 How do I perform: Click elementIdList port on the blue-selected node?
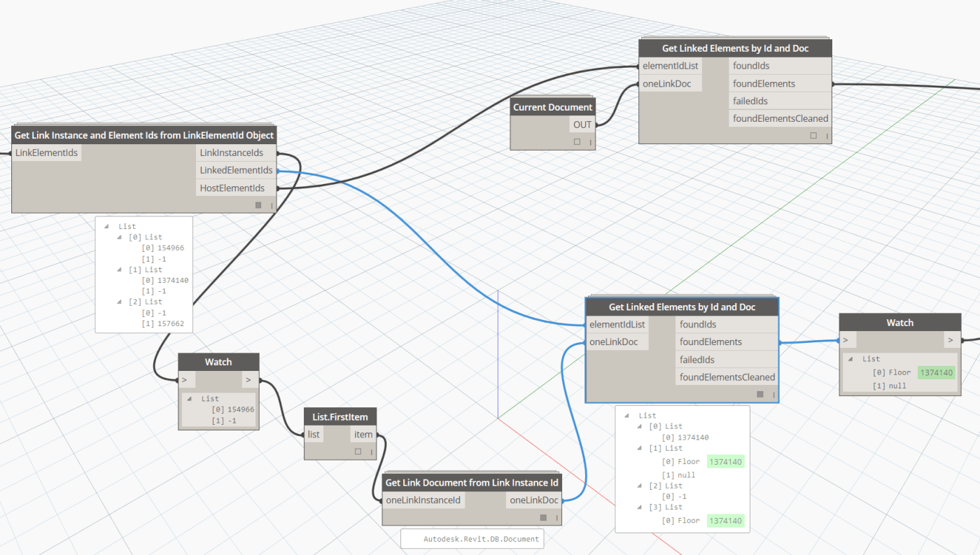pos(617,325)
